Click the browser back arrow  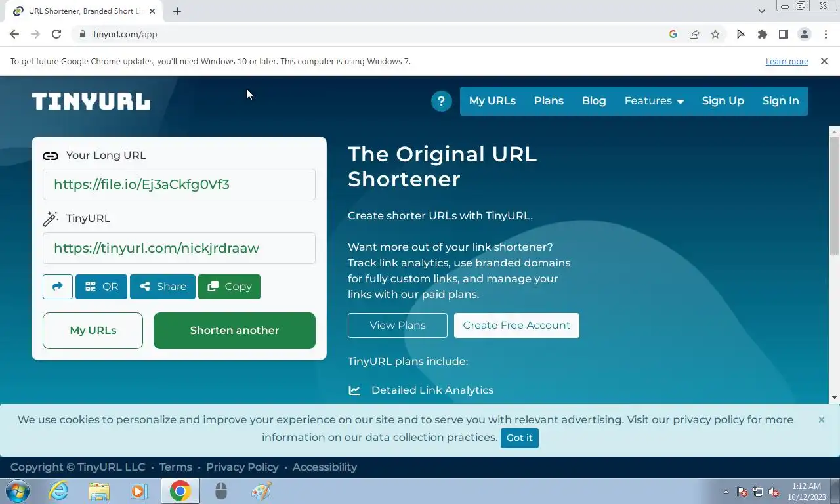[14, 34]
